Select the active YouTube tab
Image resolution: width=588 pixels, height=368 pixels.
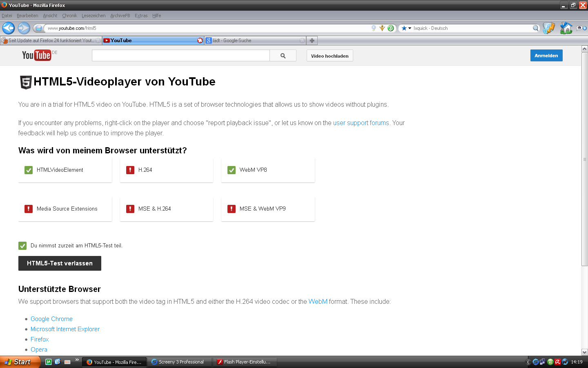click(x=153, y=40)
